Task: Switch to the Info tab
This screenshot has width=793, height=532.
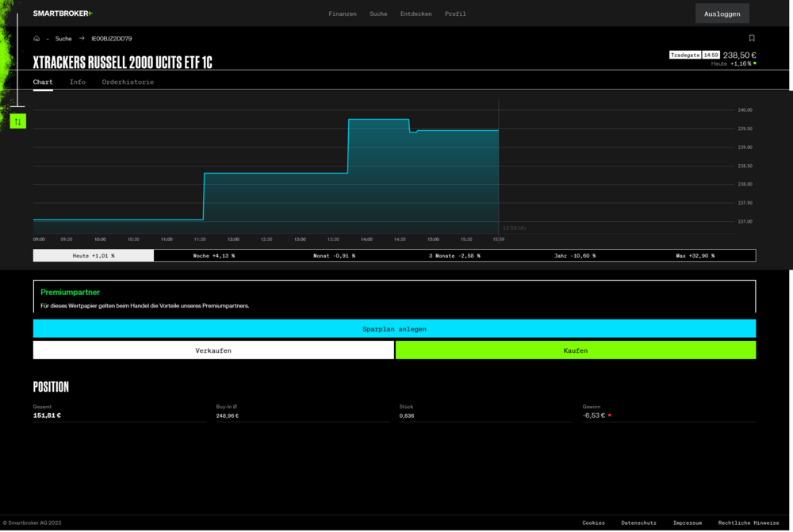Action: click(77, 82)
